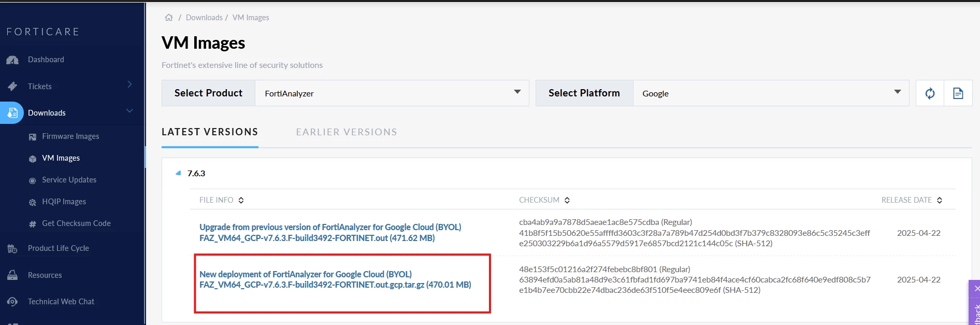Click the VM Images page heading
The image size is (980, 325).
click(203, 43)
